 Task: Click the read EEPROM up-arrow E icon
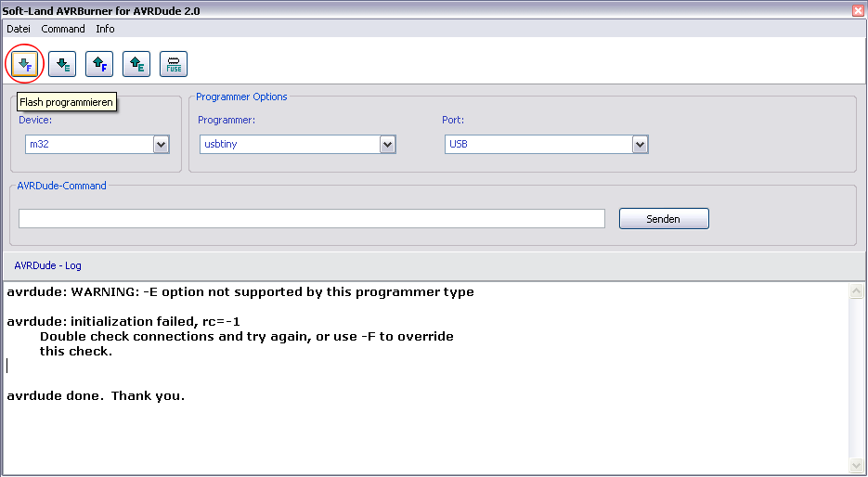(x=136, y=64)
